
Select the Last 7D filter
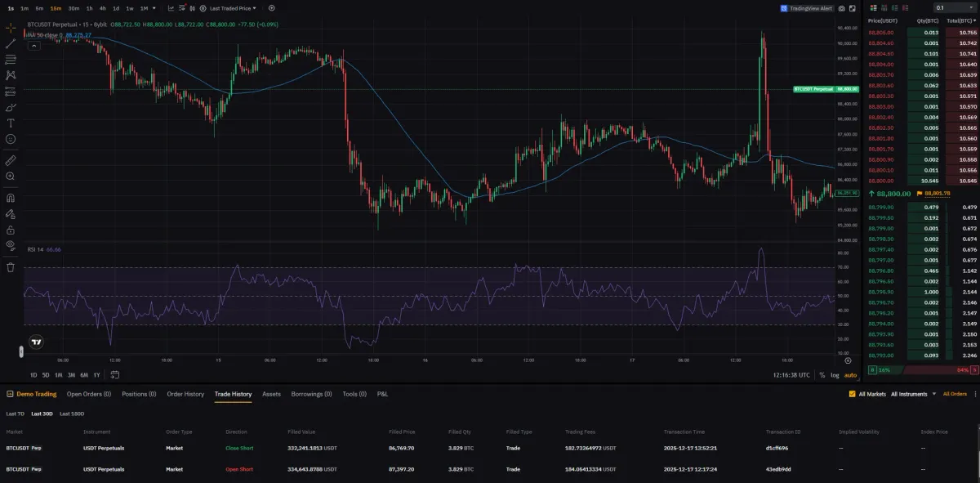[15, 414]
